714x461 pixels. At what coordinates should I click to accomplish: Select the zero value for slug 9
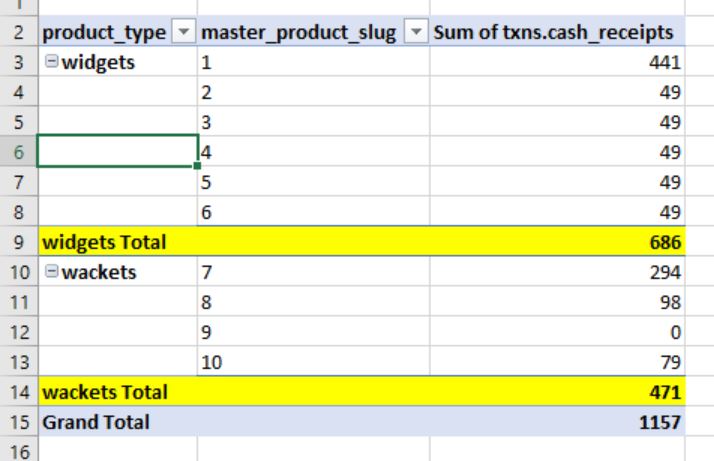pyautogui.click(x=557, y=332)
